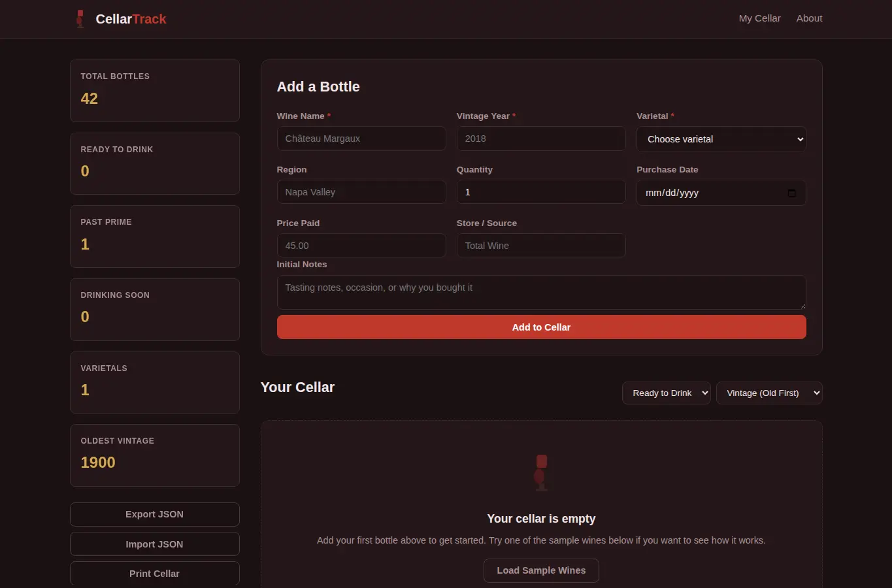The width and height of the screenshot is (892, 588).
Task: Click the Drinking Soon stat card
Action: (x=155, y=310)
